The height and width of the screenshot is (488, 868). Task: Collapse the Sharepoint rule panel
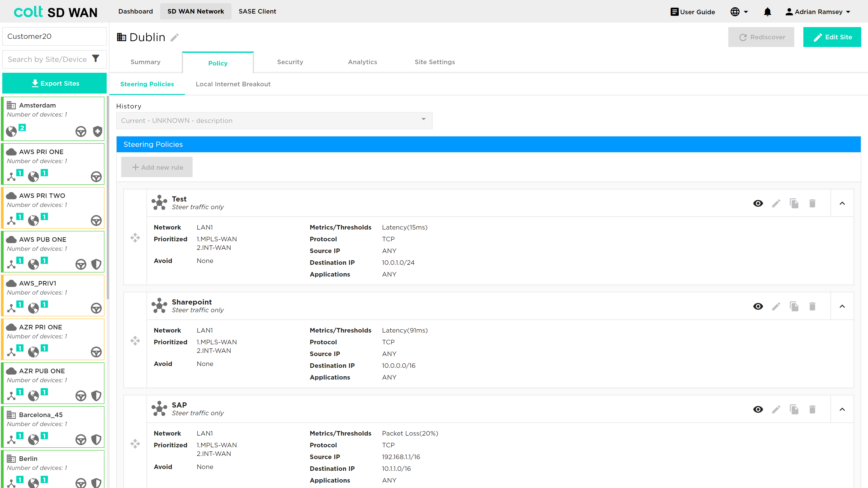point(842,307)
